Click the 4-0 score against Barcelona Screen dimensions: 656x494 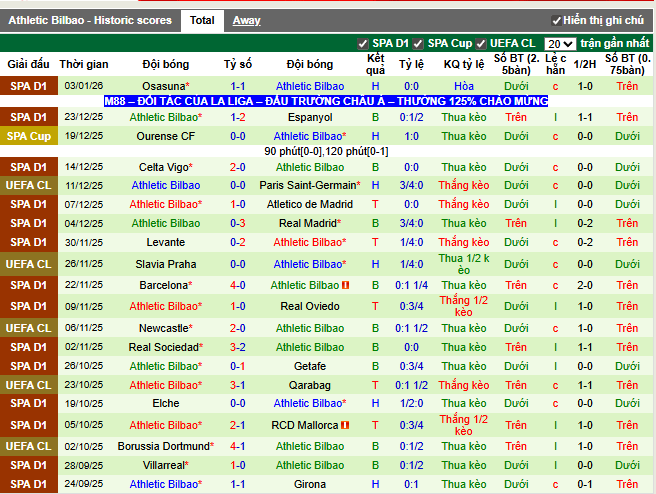point(238,285)
